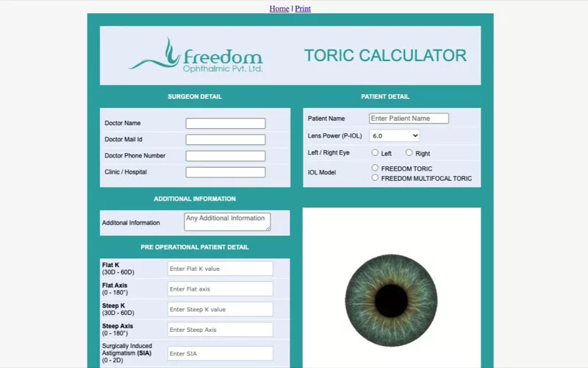
Task: Select the Steep K value field
Action: (220, 309)
